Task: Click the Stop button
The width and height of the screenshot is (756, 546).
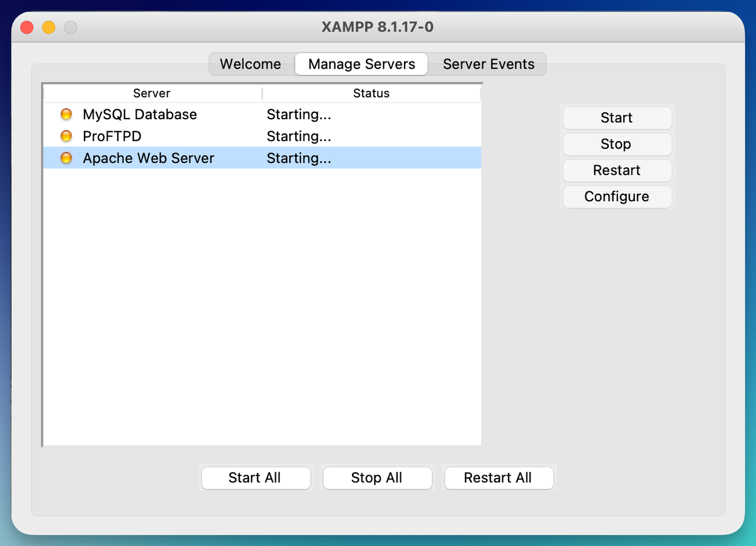Action: tap(617, 144)
